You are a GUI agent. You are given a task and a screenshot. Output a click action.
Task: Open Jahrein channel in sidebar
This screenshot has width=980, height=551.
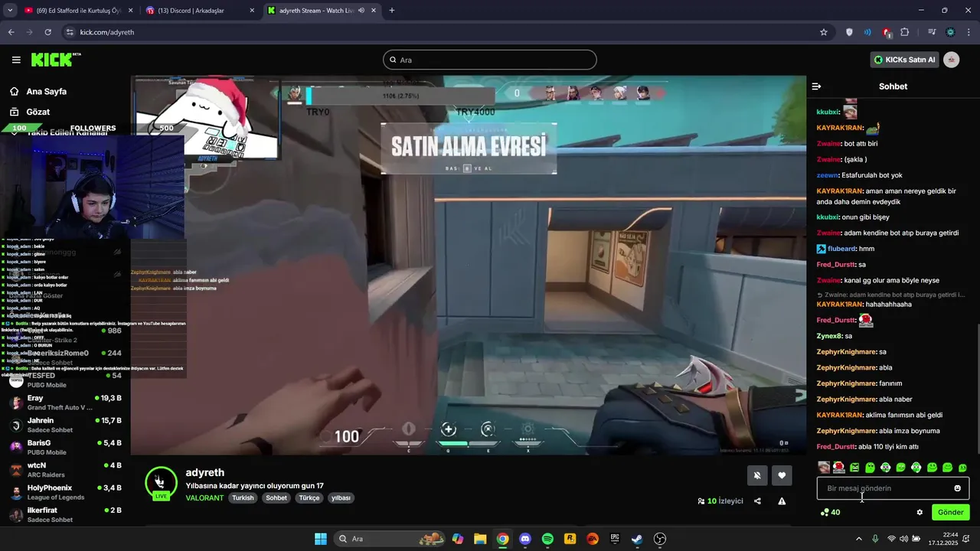pos(64,425)
